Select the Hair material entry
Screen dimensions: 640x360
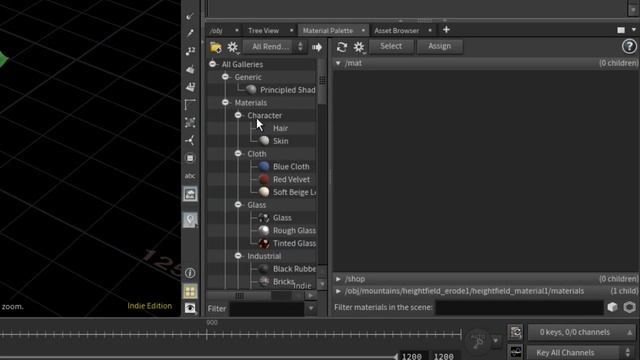tap(280, 128)
